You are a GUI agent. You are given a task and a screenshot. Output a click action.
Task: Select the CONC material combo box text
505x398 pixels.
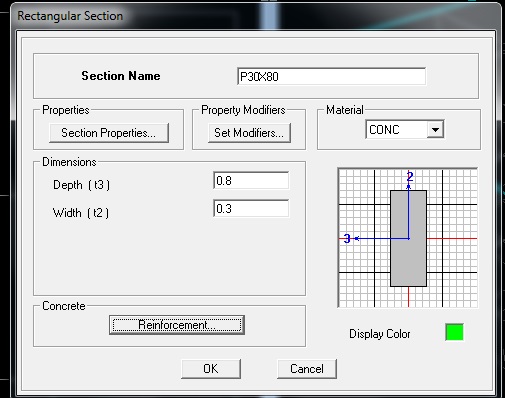[397, 129]
